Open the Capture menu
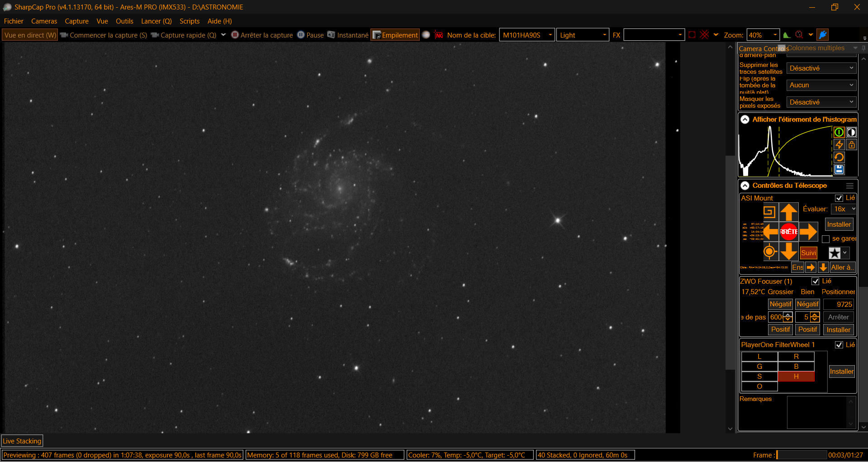The width and height of the screenshot is (868, 462). (x=77, y=21)
